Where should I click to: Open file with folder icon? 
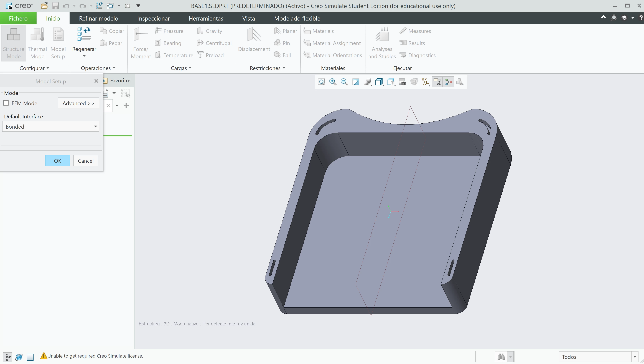[44, 6]
